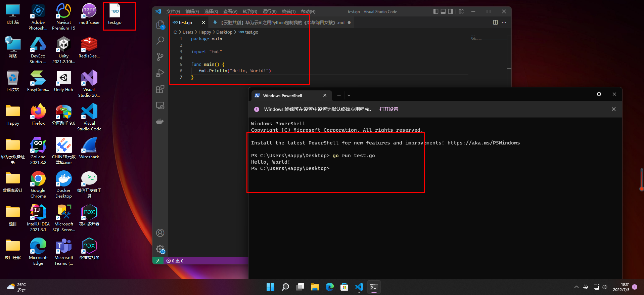Select the mqttfx.exe desktop icon
Viewport: 644px width, 295px height.
[x=89, y=13]
